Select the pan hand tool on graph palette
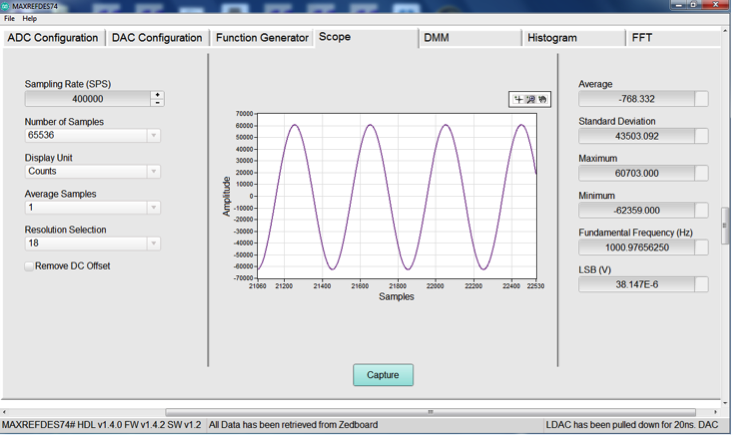The width and height of the screenshot is (732, 436). pos(542,99)
